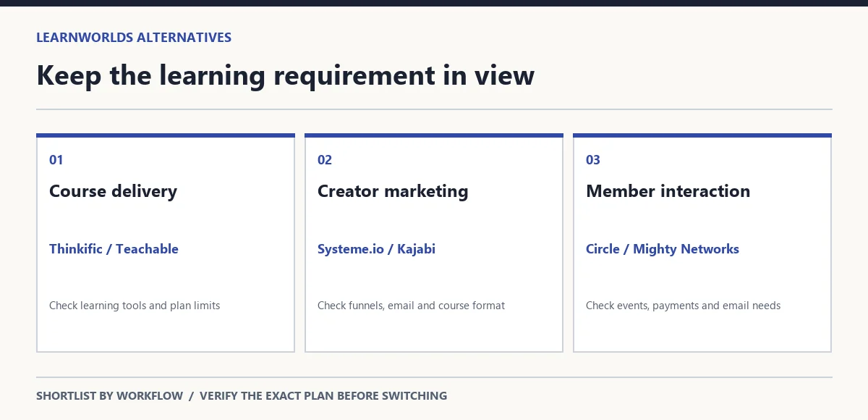Image resolution: width=868 pixels, height=420 pixels.
Task: Click the 'Member interaction' card heading
Action: [668, 191]
